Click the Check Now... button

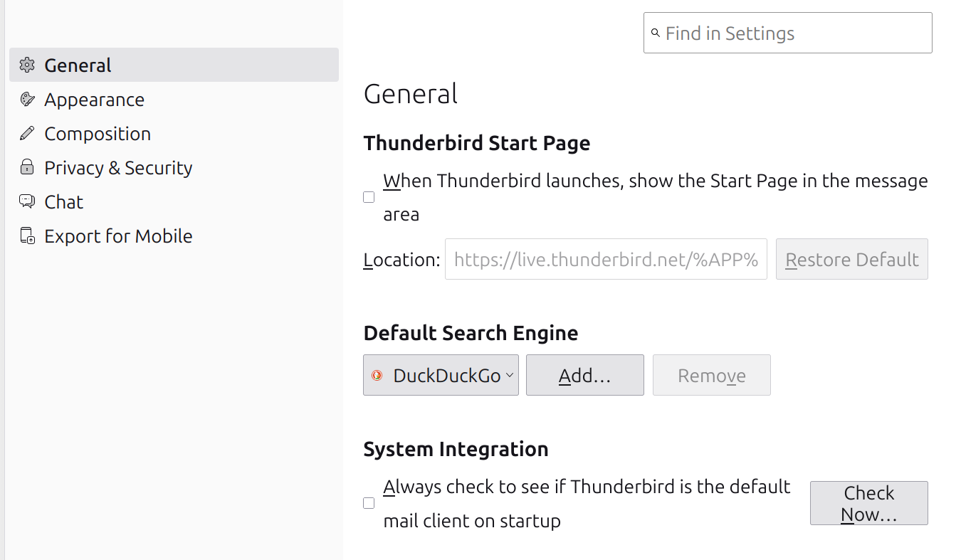869,503
